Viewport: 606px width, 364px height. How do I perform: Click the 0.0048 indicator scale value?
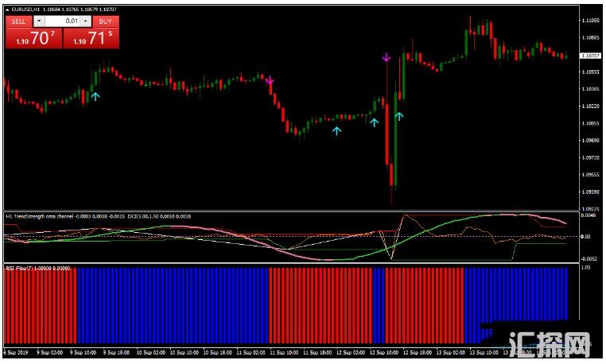coord(589,215)
